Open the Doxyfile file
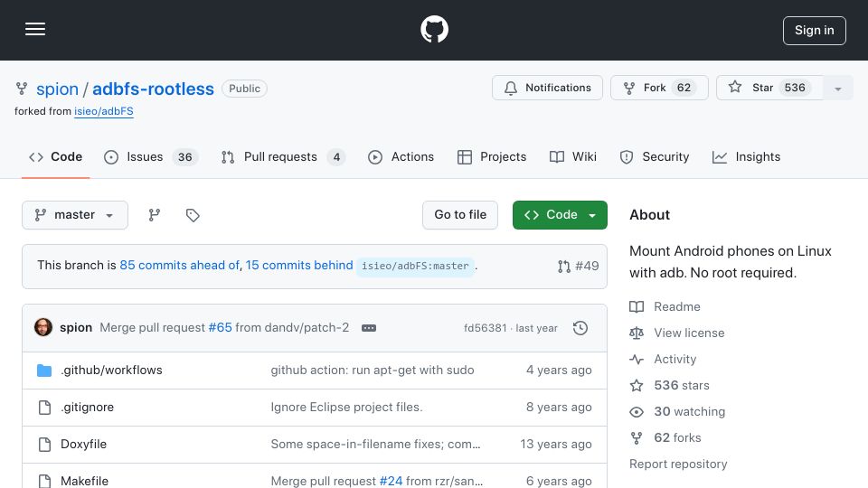Viewport: 868px width, 488px height. pos(83,445)
